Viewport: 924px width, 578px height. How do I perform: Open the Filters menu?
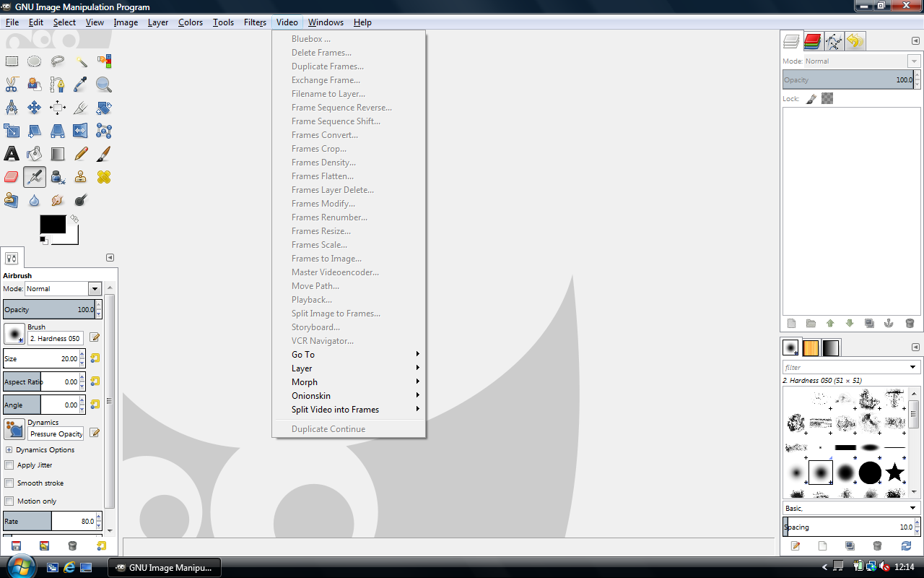pyautogui.click(x=255, y=22)
